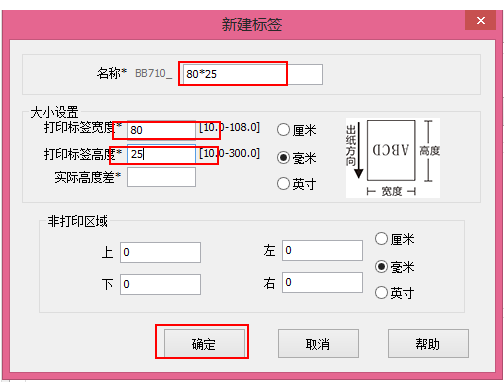Click the 名称 name input field
The height and width of the screenshot is (392, 504).
(253, 74)
